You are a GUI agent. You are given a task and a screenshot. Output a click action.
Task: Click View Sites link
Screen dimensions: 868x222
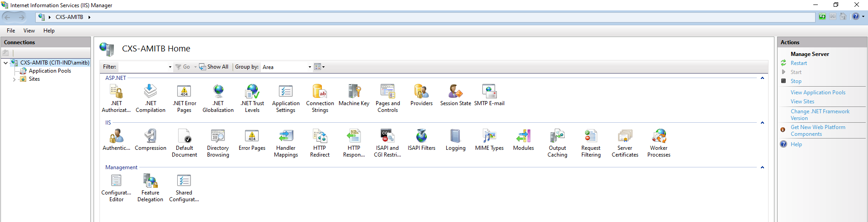[x=802, y=102]
